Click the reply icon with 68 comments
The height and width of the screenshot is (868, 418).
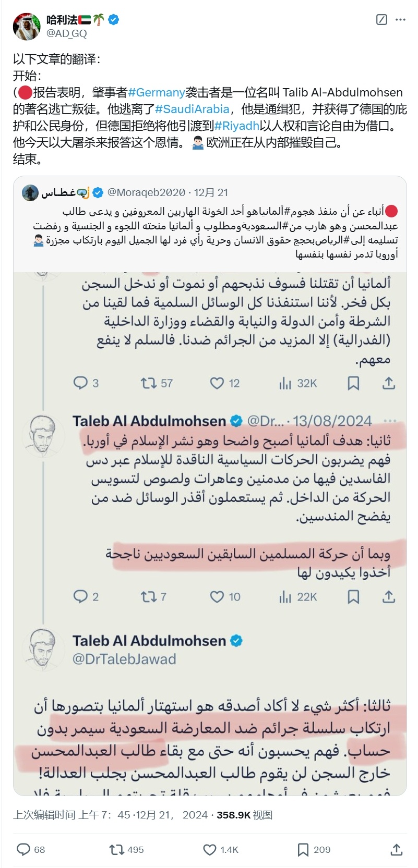[31, 850]
